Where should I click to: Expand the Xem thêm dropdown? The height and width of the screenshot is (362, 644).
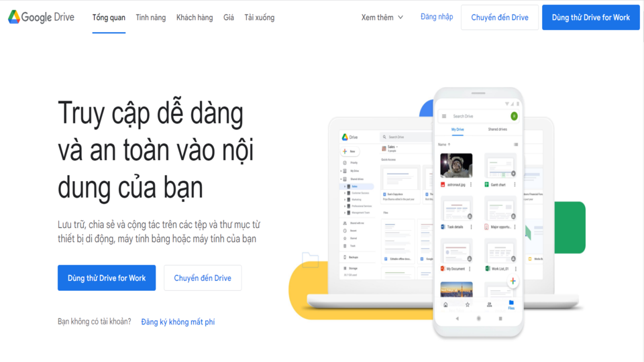(382, 17)
